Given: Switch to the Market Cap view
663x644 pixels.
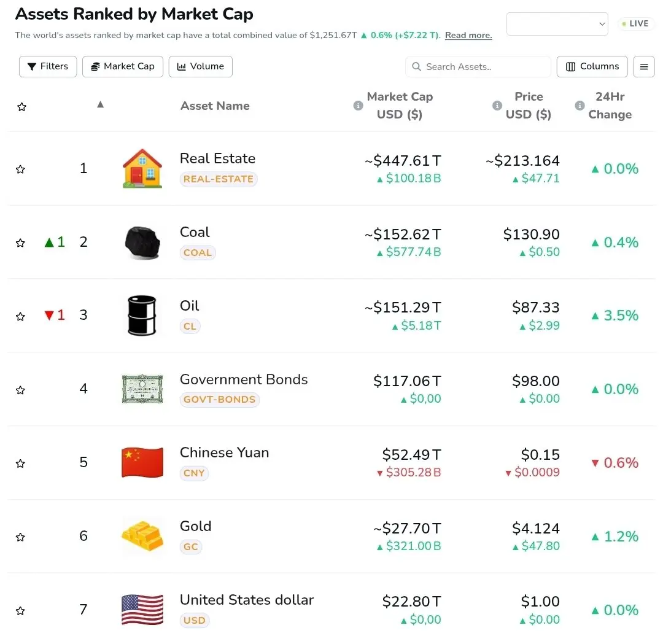Looking at the screenshot, I should (123, 66).
